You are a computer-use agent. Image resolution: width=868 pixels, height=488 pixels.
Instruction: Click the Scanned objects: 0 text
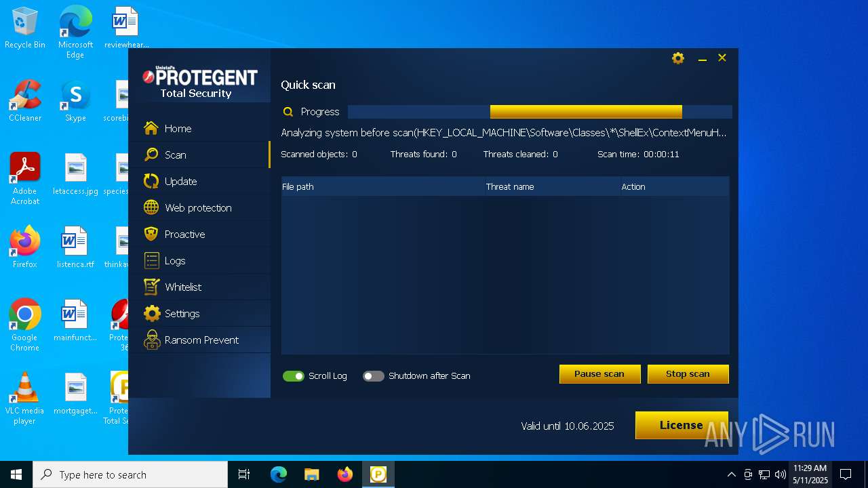319,155
